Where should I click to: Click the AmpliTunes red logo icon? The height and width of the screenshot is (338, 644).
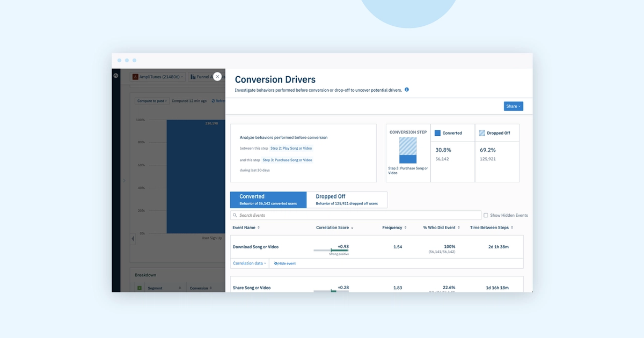pyautogui.click(x=135, y=77)
